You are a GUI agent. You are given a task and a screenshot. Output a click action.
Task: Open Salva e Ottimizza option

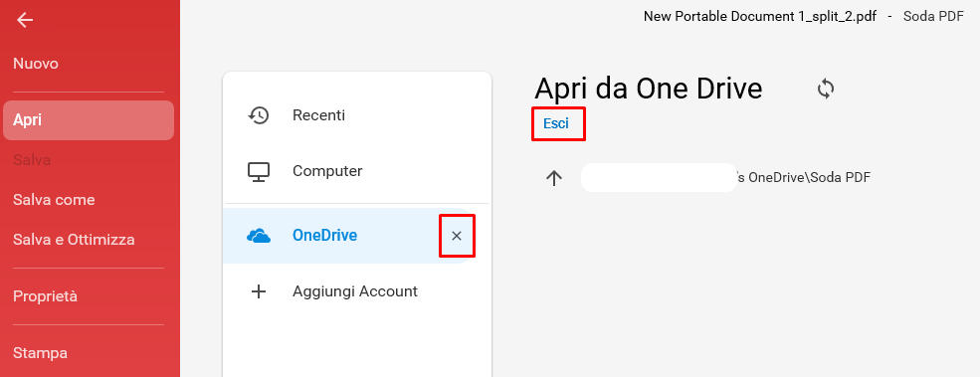(x=74, y=240)
